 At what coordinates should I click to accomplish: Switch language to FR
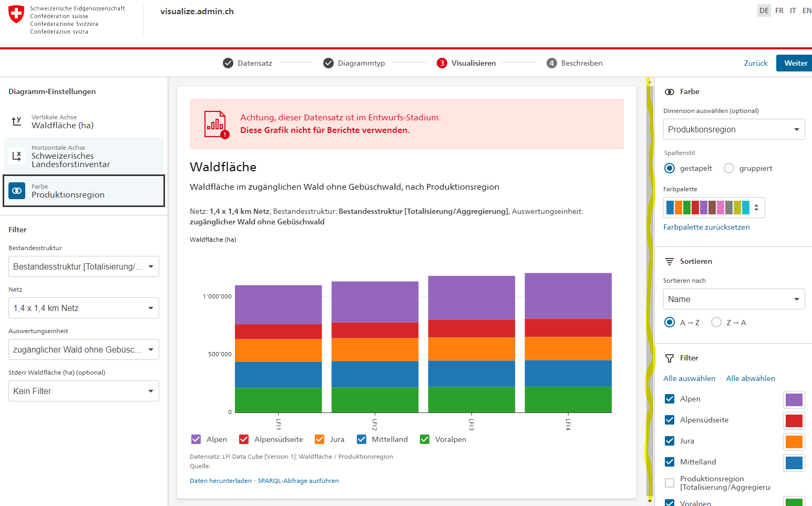coord(779,11)
